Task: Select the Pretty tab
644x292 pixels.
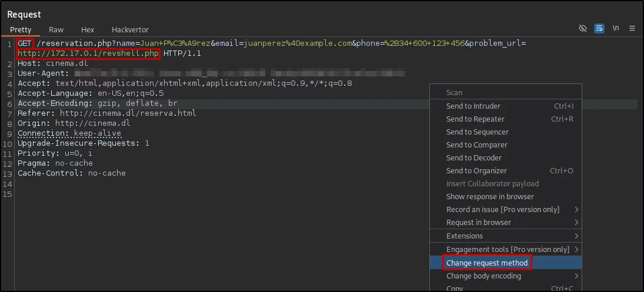Action: point(21,29)
